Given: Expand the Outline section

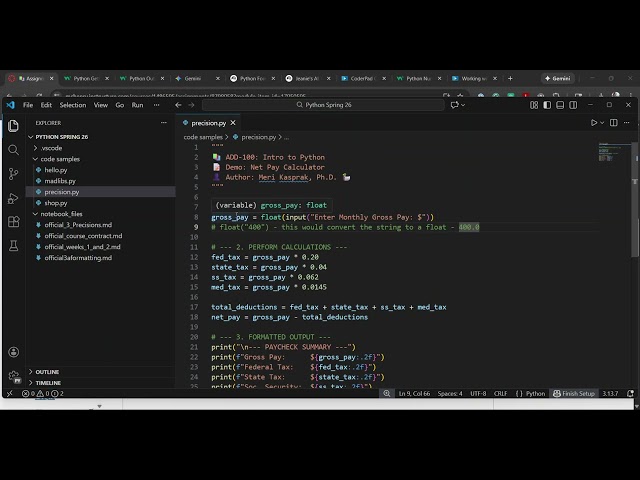Looking at the screenshot, I should tap(48, 372).
